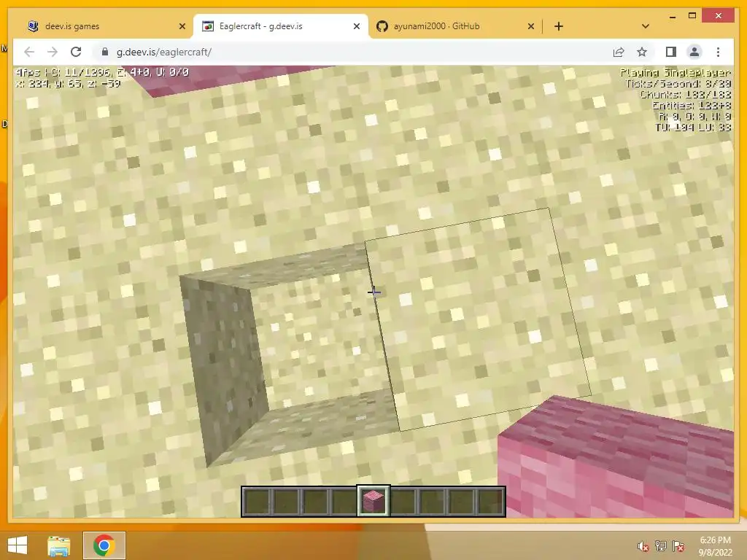Open the Chrome profile menu
This screenshot has width=747, height=560.
coord(694,52)
